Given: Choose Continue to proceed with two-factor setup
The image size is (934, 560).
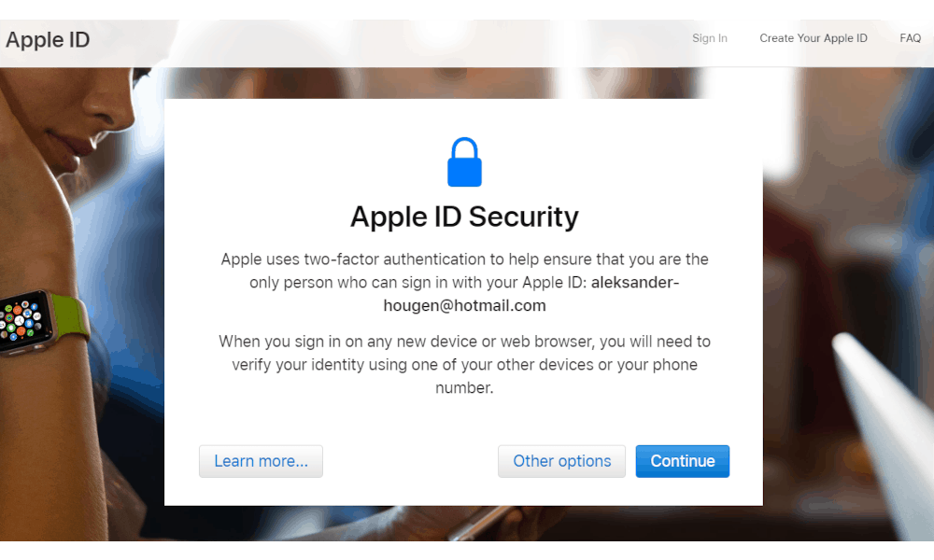Looking at the screenshot, I should 683,461.
